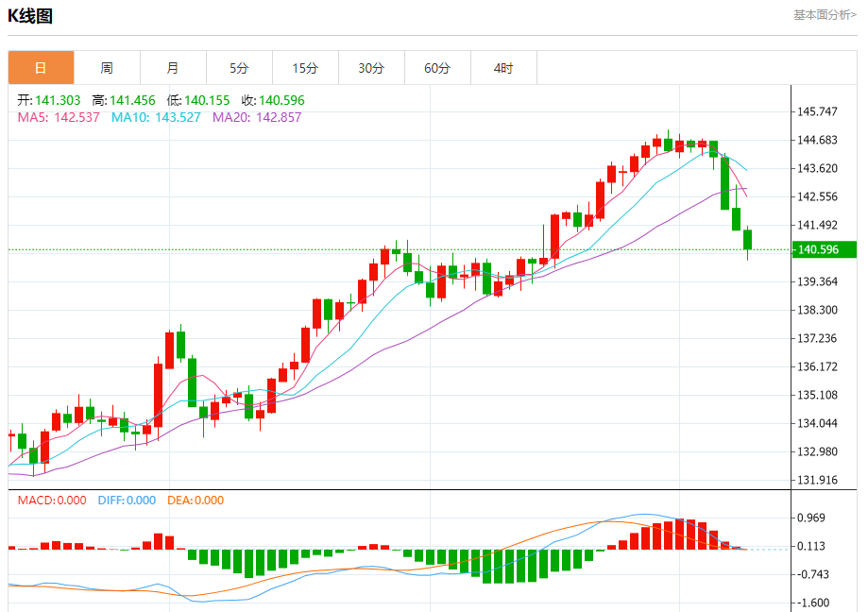Click the 135.108 price axis label
868x612 pixels.
(817, 395)
